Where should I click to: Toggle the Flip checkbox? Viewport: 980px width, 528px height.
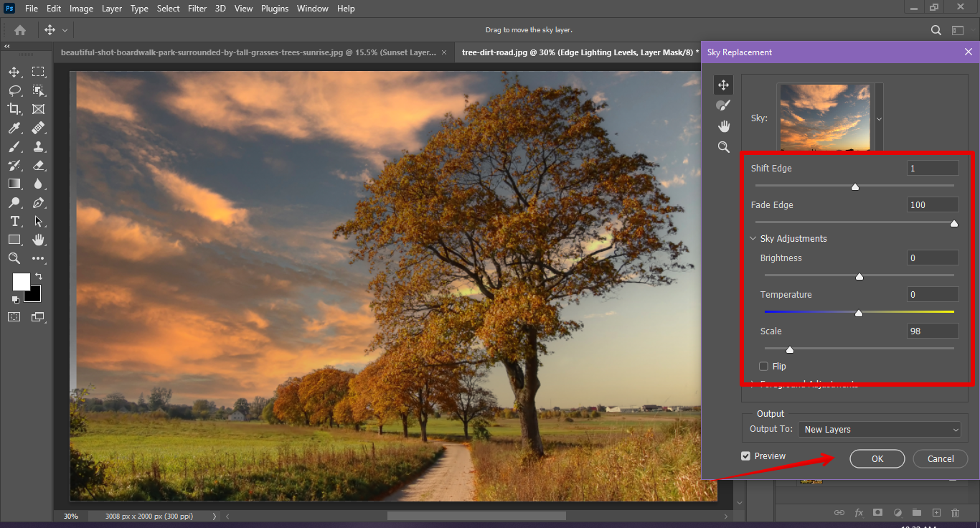click(x=763, y=367)
